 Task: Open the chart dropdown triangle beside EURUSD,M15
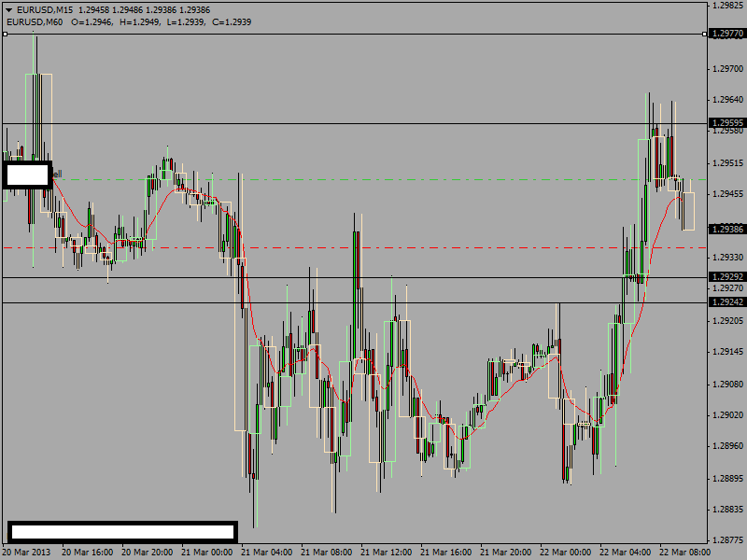[8, 10]
